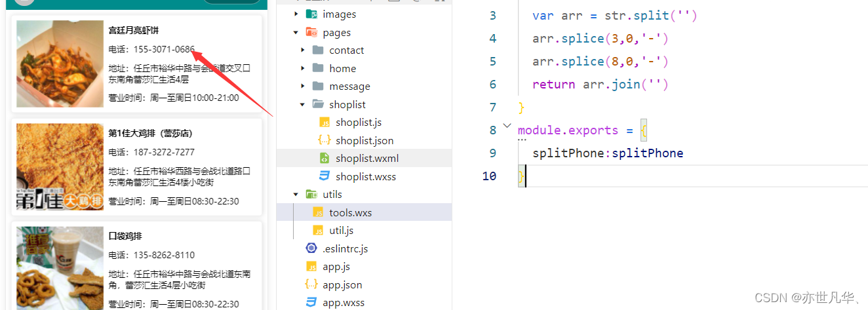The image size is (868, 310).
Task: Click the home folder icon
Action: [318, 68]
